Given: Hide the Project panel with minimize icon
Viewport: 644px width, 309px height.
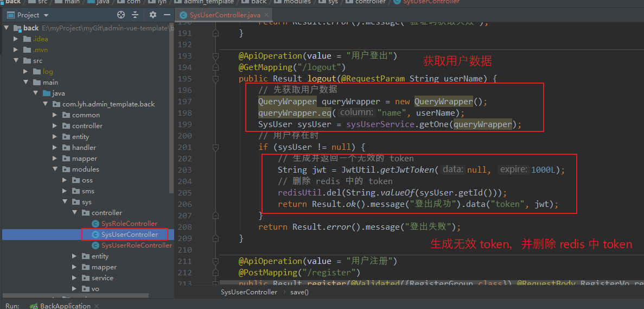Looking at the screenshot, I should pyautogui.click(x=167, y=15).
